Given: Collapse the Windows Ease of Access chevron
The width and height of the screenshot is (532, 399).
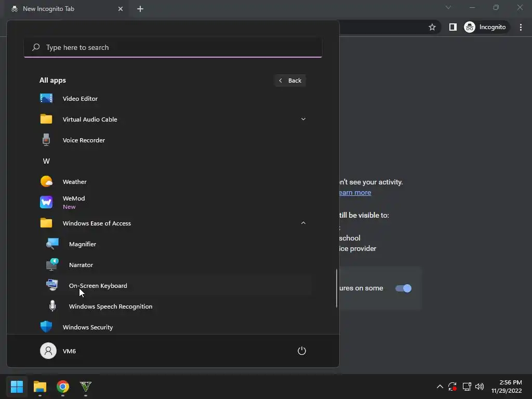Looking at the screenshot, I should click(x=303, y=223).
